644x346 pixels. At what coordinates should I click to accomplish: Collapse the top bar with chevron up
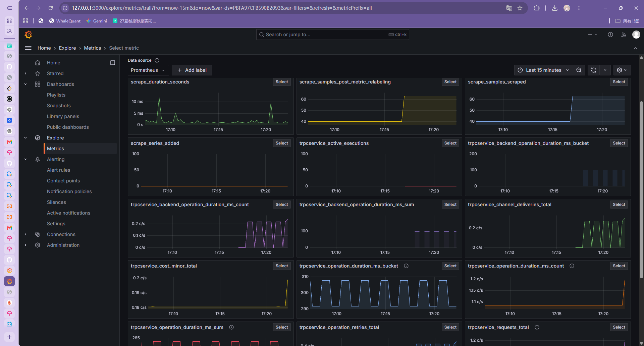[636, 48]
